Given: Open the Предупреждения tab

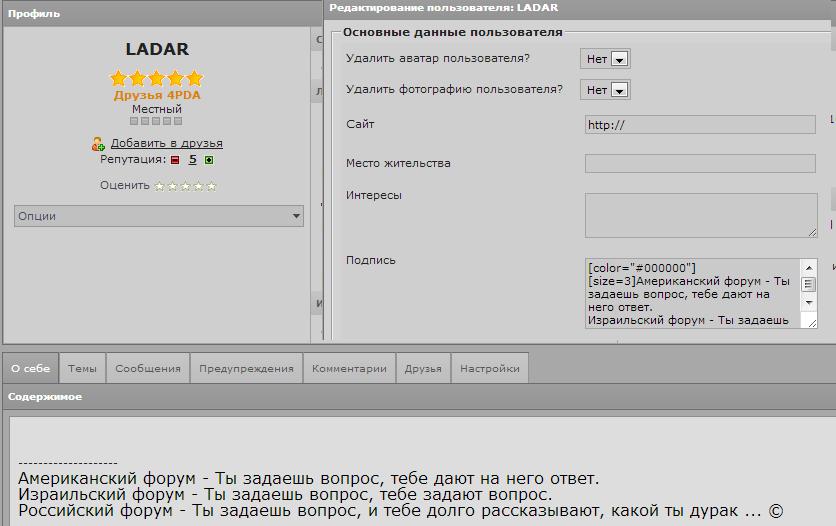Looking at the screenshot, I should click(246, 368).
